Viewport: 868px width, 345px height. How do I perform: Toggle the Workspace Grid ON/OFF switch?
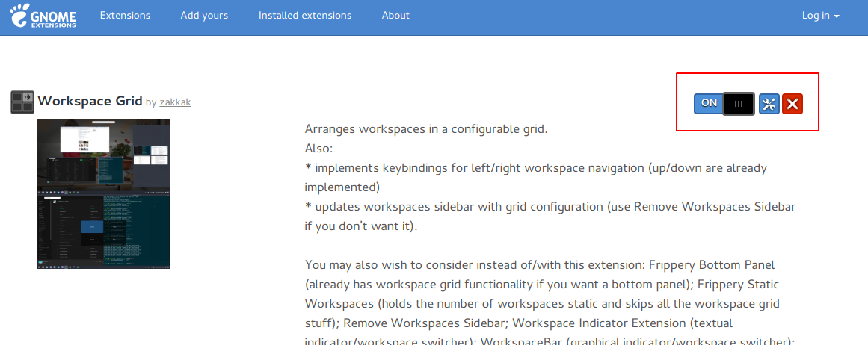(724, 103)
